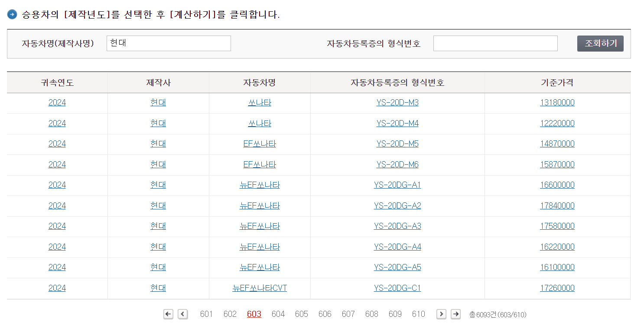Image resolution: width=644 pixels, height=329 pixels.
Task: Click base price 12220000
Action: pos(557,124)
